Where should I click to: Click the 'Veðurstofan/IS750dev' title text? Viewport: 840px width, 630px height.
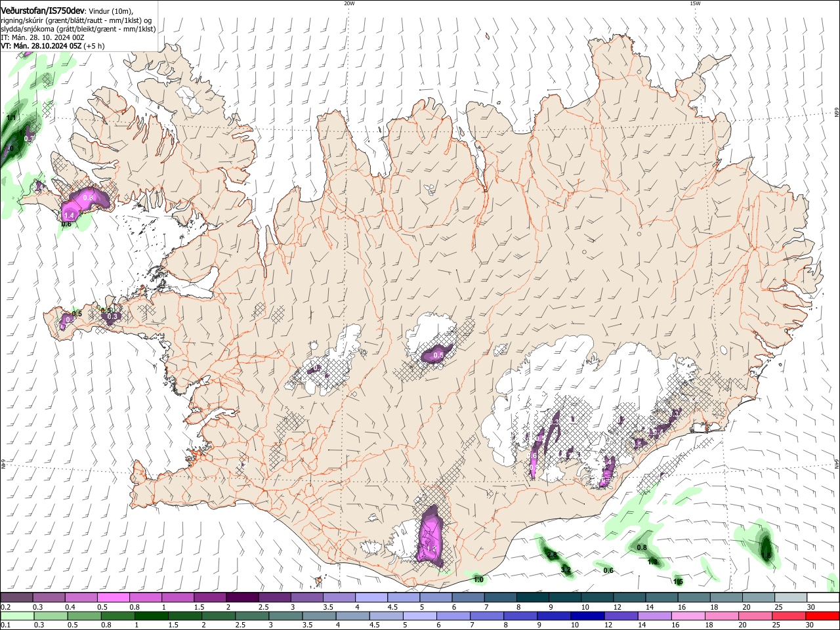point(42,11)
